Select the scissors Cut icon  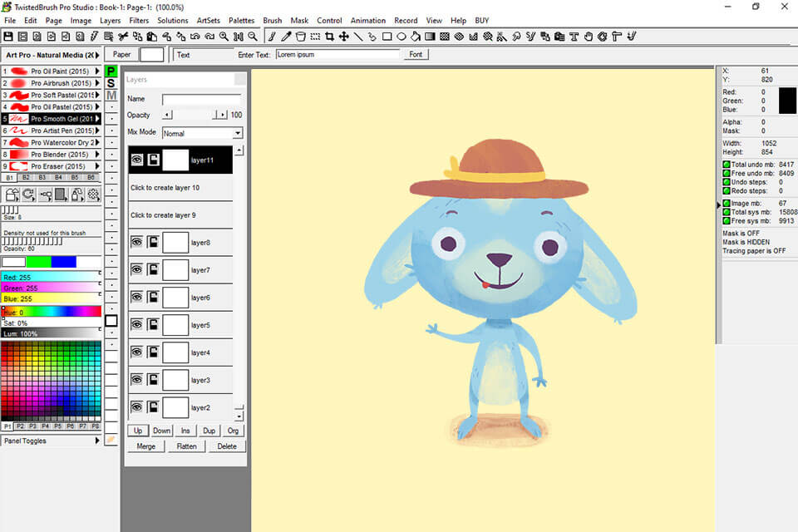[x=122, y=37]
